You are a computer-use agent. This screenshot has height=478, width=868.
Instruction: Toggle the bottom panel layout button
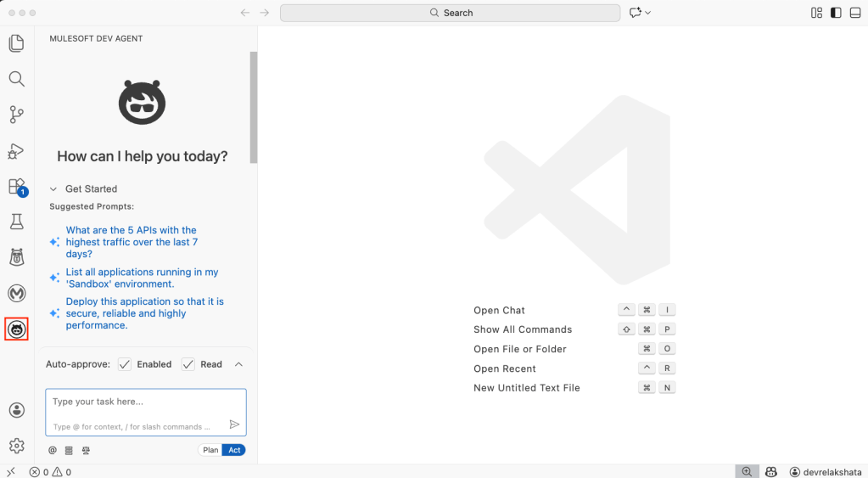pyautogui.click(x=854, y=13)
